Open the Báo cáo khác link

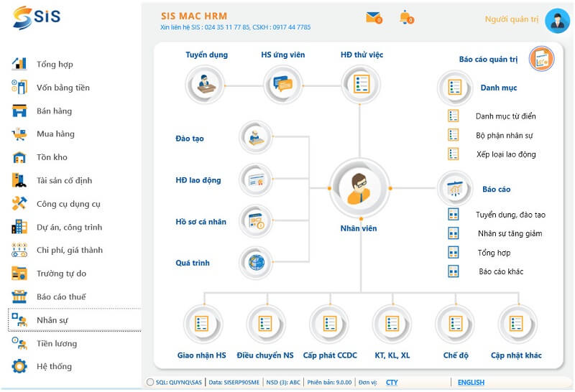tap(501, 271)
